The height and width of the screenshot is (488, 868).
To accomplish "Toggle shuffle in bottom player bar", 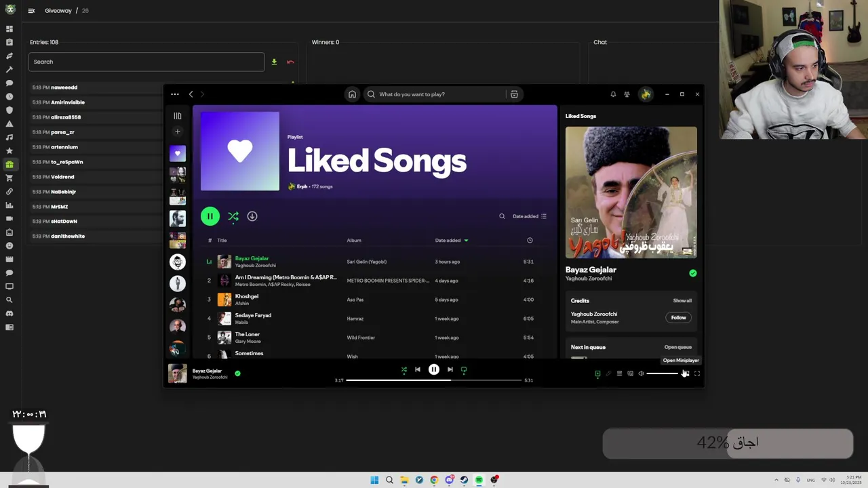I will [x=404, y=370].
